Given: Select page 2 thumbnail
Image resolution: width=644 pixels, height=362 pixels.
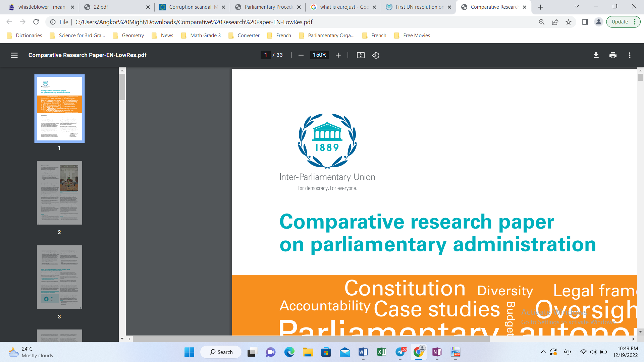Looking at the screenshot, I should [x=59, y=193].
